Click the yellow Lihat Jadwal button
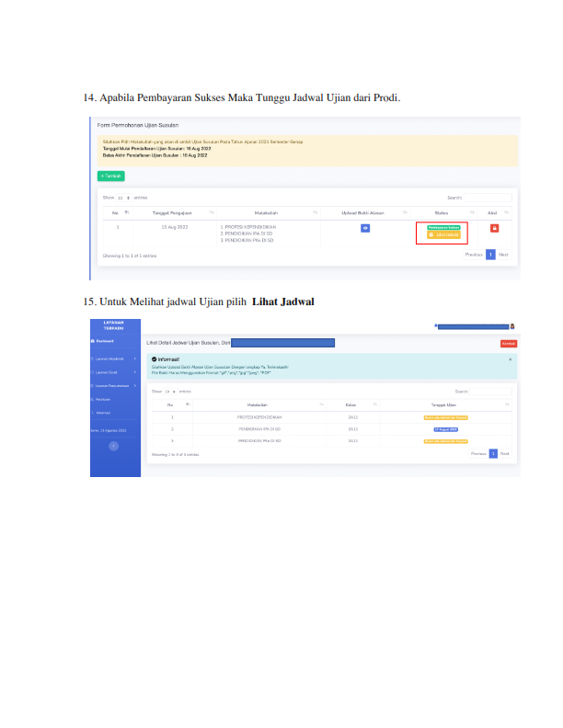563x728 pixels. [x=443, y=235]
